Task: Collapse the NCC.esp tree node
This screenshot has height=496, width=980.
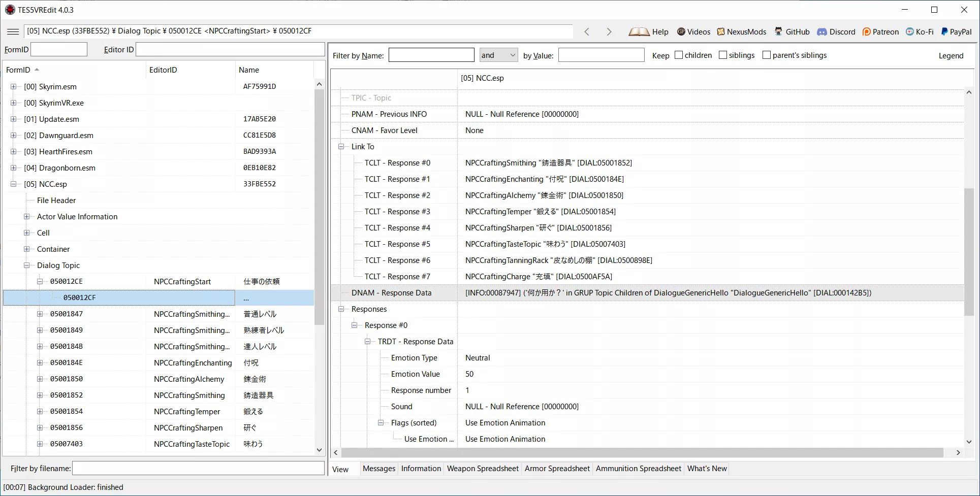Action: coord(13,184)
